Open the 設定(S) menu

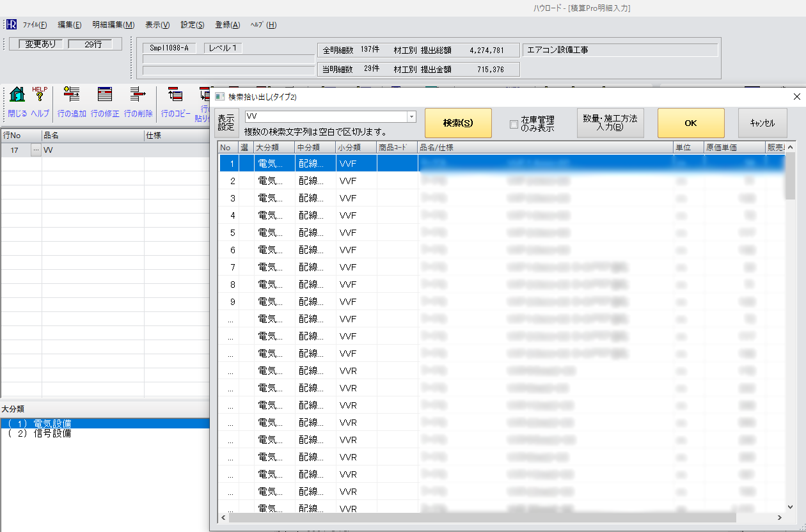coord(193,25)
